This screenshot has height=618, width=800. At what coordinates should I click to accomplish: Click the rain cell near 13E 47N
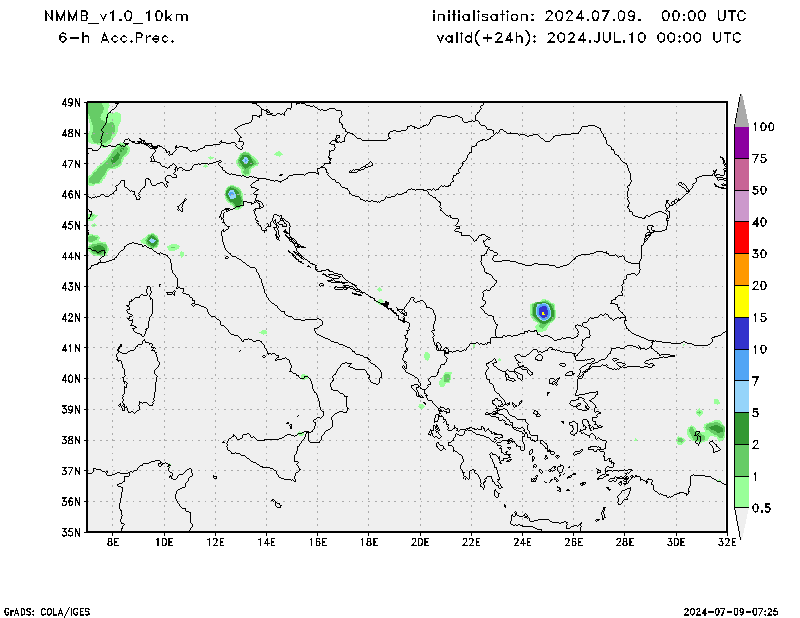click(x=246, y=160)
